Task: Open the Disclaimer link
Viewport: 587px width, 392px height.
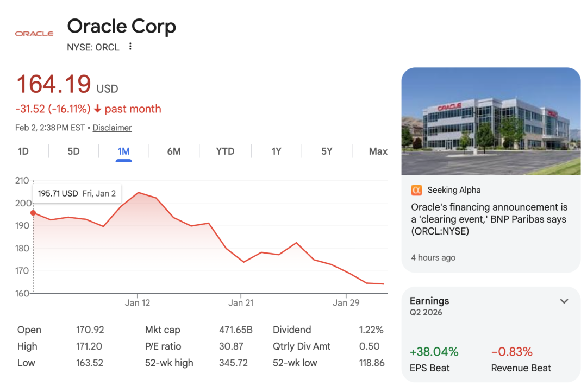Action: coord(112,128)
